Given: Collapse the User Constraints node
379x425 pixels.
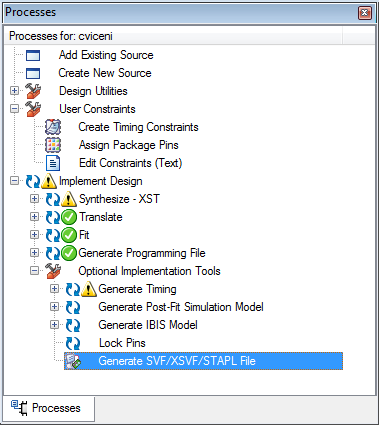Looking at the screenshot, I should click(x=14, y=109).
